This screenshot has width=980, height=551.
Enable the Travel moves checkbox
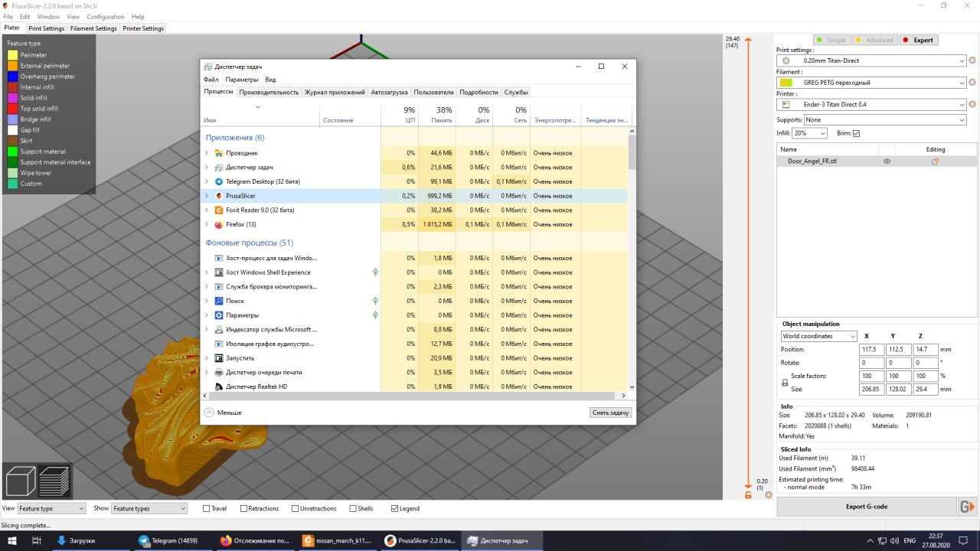[206, 508]
